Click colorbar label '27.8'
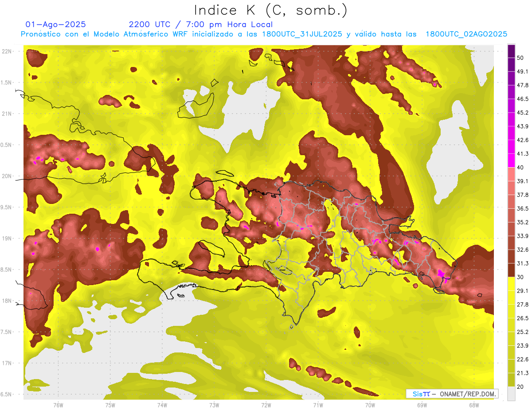The height and width of the screenshot is (411, 532). click(523, 305)
